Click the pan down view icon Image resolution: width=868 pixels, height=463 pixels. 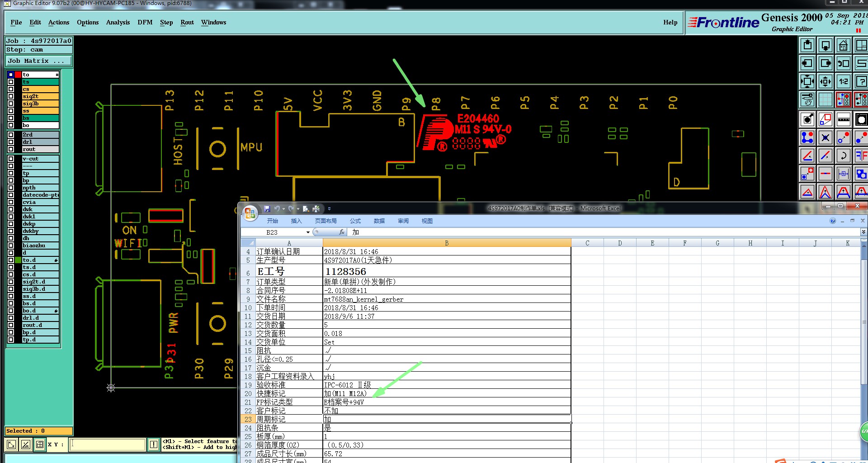[x=826, y=45]
